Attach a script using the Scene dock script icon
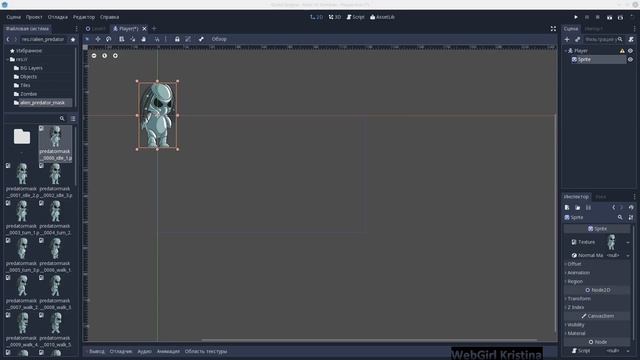Image resolution: width=640 pixels, height=360 pixels. pos(631,39)
